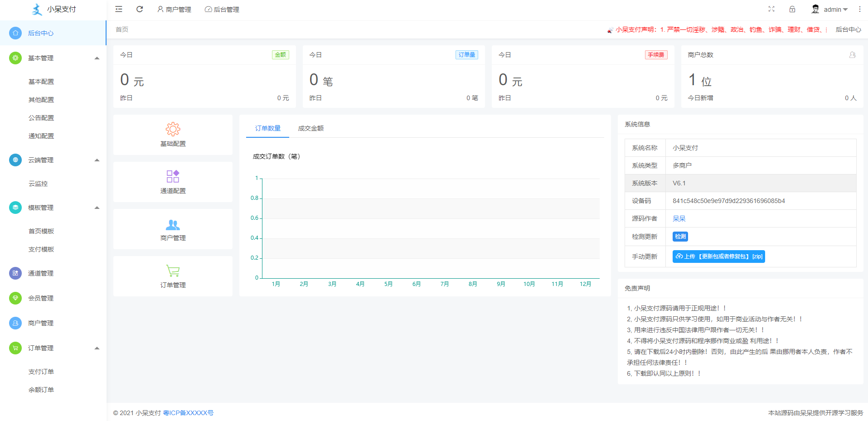Screen dimensions: 868x421
Task: Toggle the lock screen icon
Action: point(792,9)
